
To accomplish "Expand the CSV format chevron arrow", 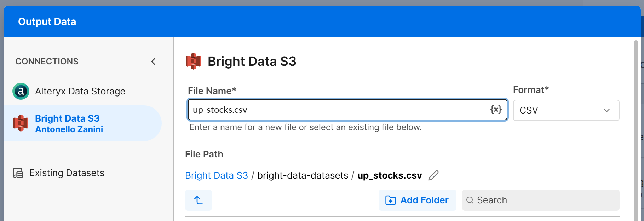I will coord(607,110).
